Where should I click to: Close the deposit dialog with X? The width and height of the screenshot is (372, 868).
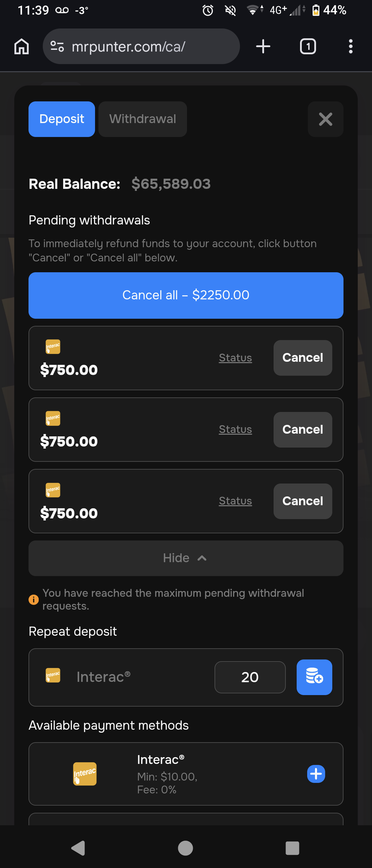325,119
